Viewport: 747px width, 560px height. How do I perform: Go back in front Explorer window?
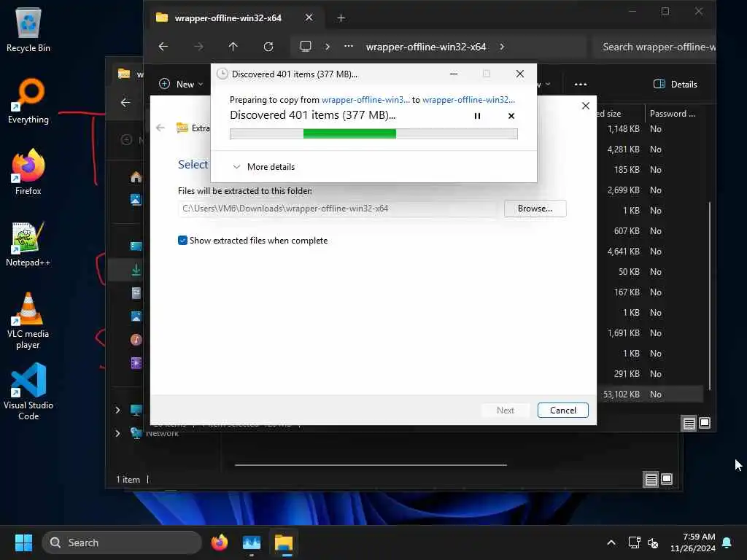(163, 47)
